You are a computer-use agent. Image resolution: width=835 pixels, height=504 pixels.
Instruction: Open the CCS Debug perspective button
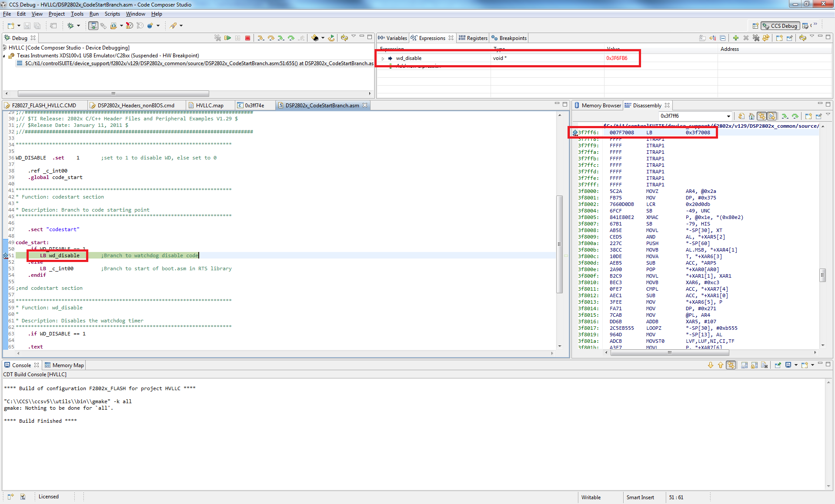pyautogui.click(x=780, y=26)
